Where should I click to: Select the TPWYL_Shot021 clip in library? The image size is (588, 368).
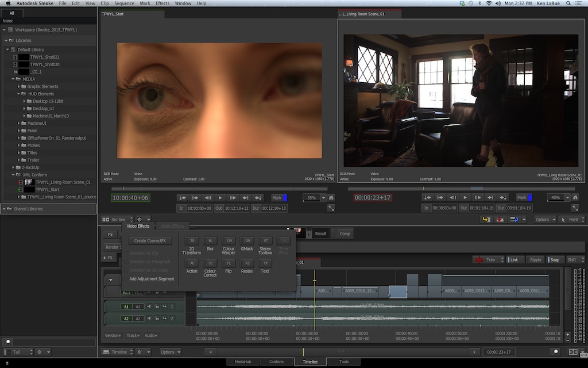(45, 57)
